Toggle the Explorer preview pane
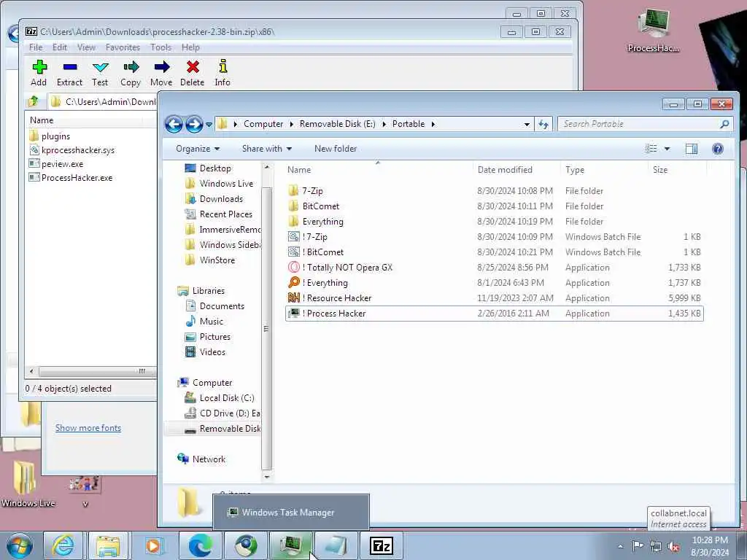This screenshot has height=560, width=747. pyautogui.click(x=692, y=149)
